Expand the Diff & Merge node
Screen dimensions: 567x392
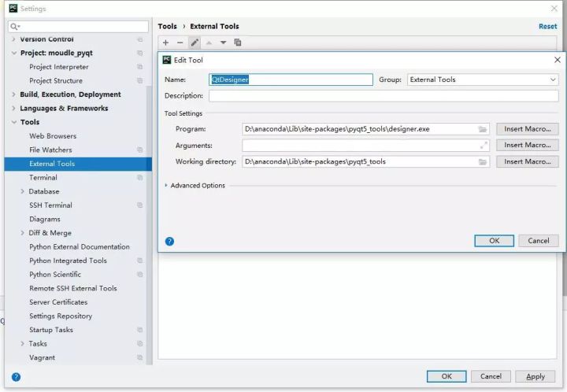click(x=22, y=233)
